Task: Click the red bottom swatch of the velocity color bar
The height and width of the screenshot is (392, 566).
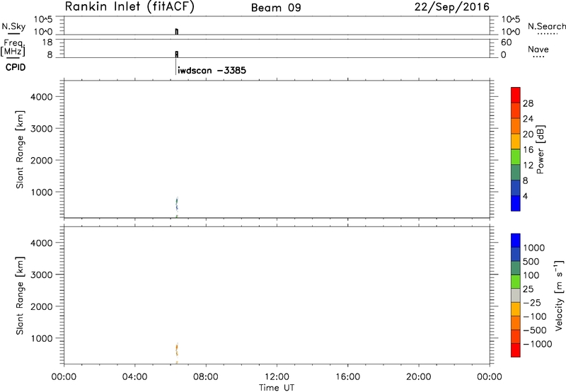Action: (516, 350)
